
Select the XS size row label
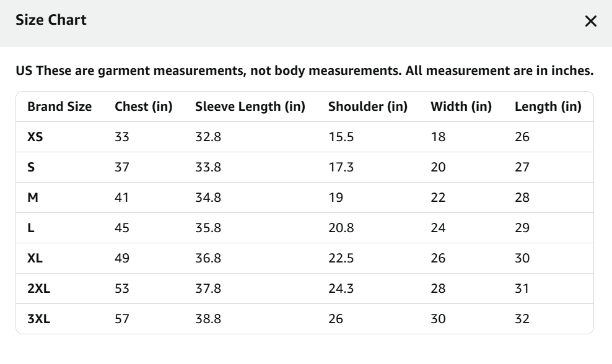[35, 137]
